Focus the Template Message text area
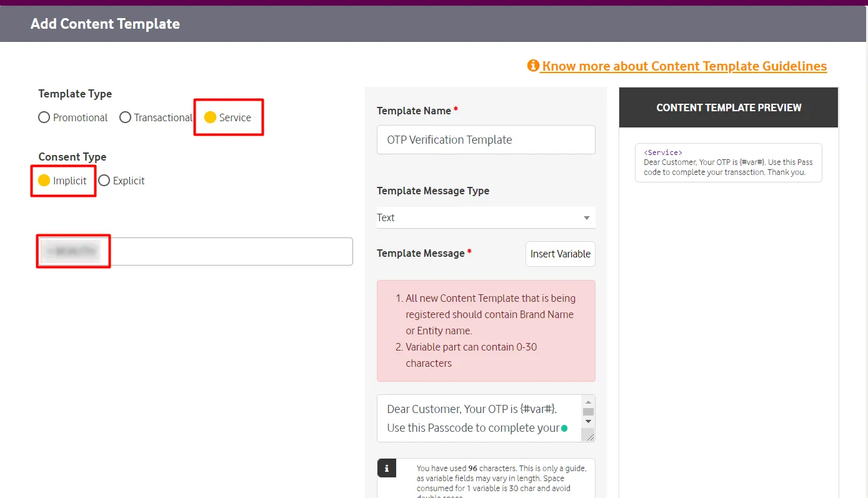 click(479, 419)
